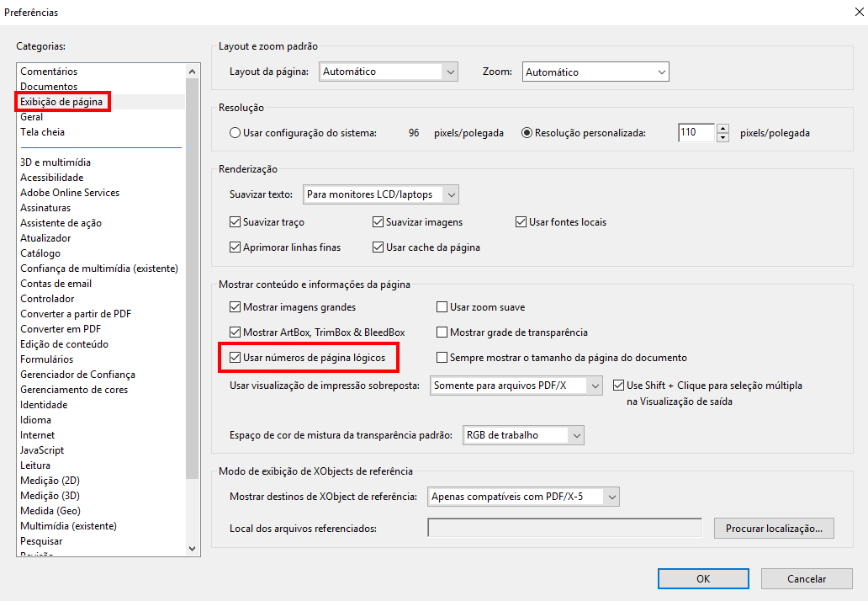This screenshot has height=601, width=868.
Task: Enable "Sempre mostrar o tamanho da página do documento"
Action: [442, 358]
